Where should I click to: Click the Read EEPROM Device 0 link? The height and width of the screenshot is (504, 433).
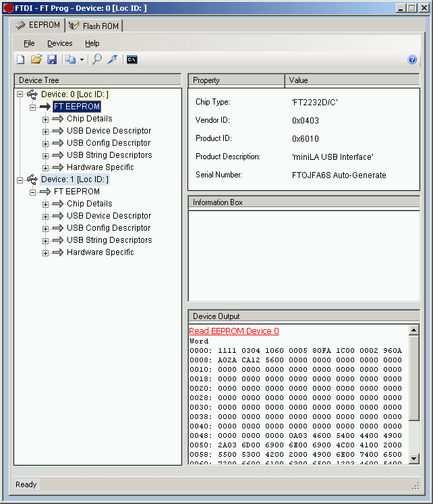234,331
